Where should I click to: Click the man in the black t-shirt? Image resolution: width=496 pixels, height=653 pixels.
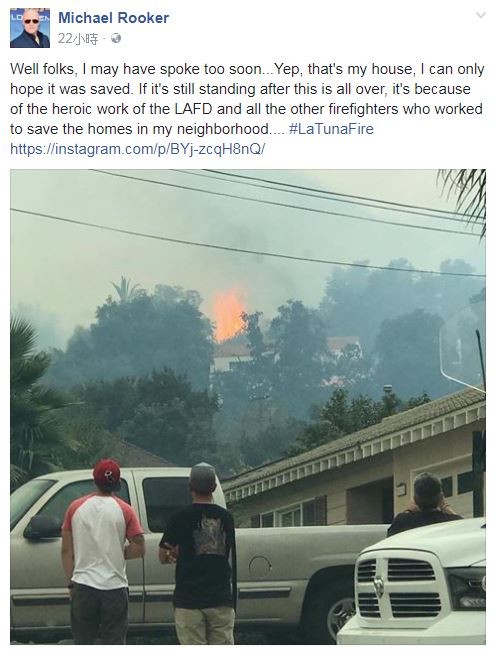(x=199, y=554)
